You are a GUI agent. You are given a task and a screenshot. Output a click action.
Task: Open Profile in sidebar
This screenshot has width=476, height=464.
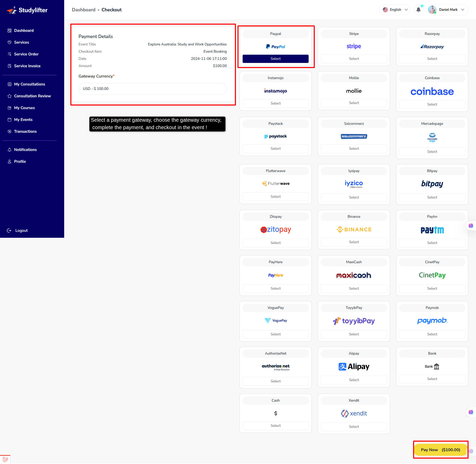pyautogui.click(x=20, y=162)
